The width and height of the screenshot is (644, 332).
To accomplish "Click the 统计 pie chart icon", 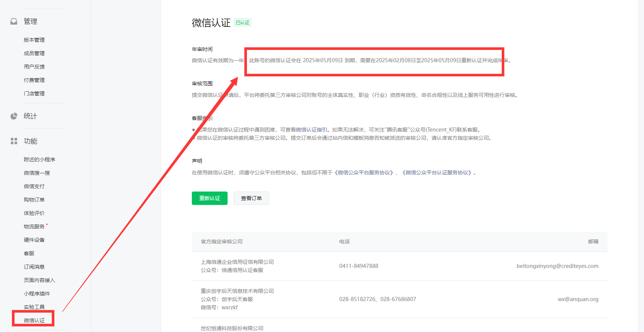I will pos(14,116).
